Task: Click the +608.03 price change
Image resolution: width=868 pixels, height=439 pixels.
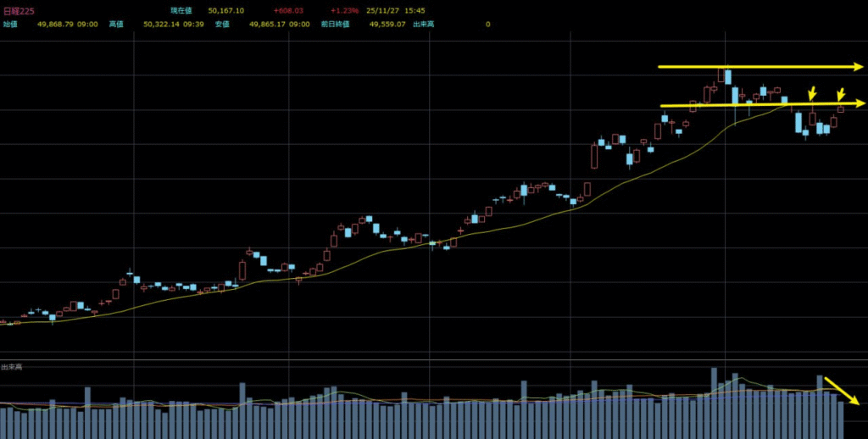Action: (289, 11)
